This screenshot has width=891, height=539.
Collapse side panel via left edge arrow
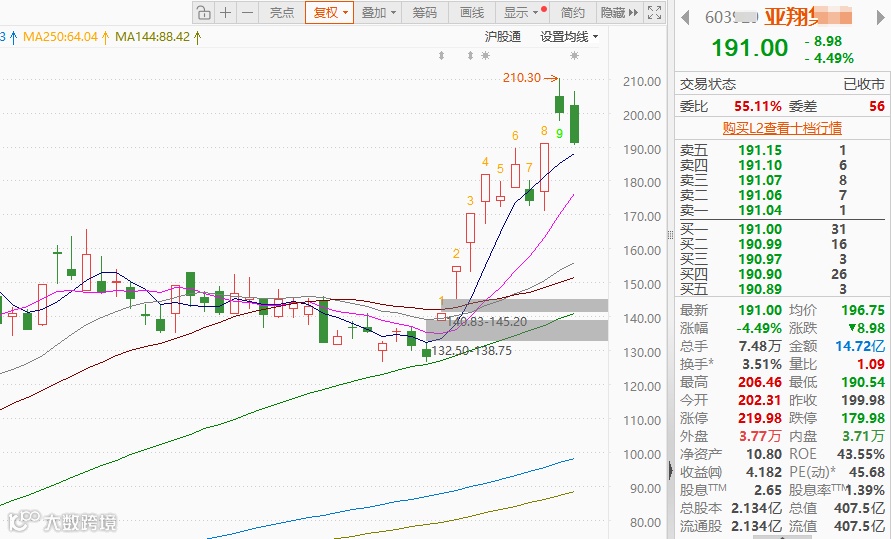tap(671, 470)
